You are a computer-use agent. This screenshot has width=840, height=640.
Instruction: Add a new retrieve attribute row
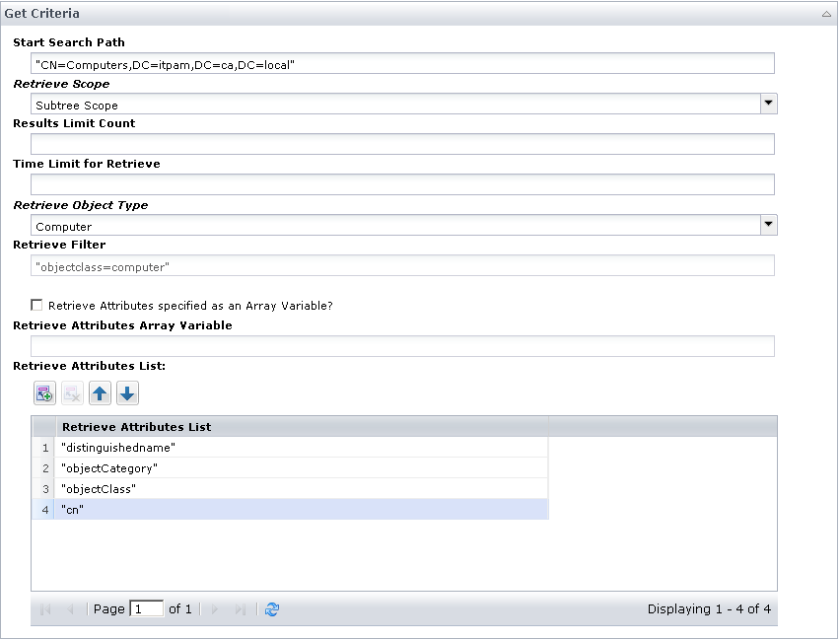point(43,392)
